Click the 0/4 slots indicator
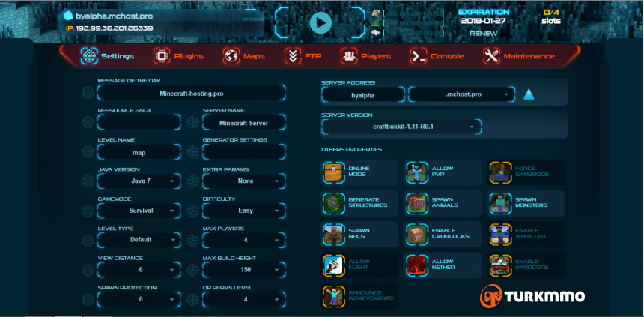Image resolution: width=644 pixels, height=317 pixels. (551, 16)
